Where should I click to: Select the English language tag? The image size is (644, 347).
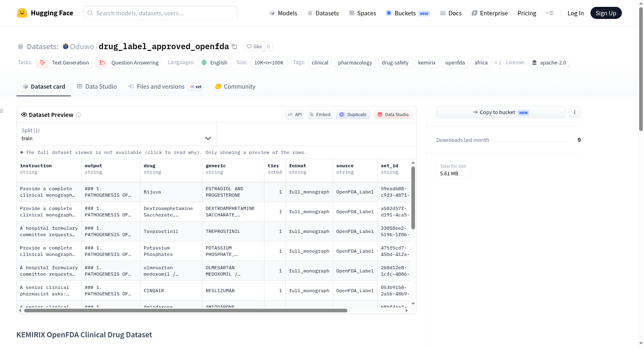coord(214,62)
